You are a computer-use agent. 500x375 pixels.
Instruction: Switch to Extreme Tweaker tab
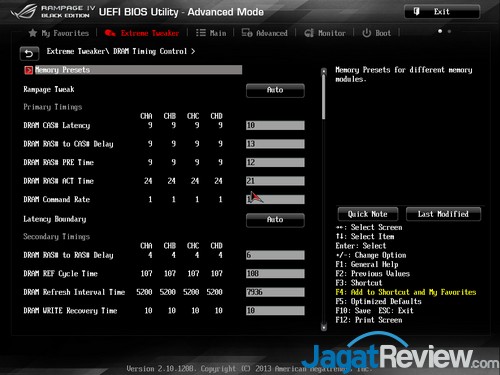coord(142,33)
